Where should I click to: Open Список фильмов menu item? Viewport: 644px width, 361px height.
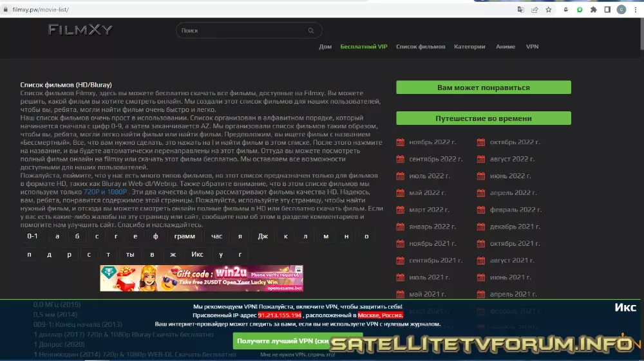[421, 46]
